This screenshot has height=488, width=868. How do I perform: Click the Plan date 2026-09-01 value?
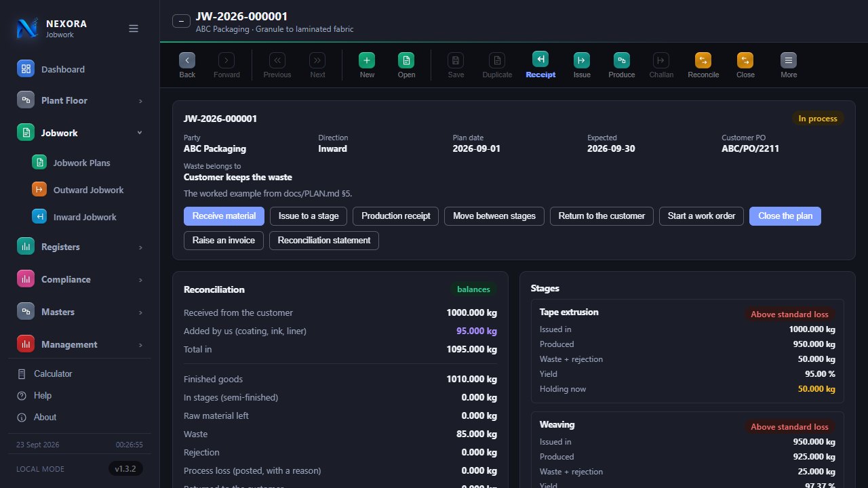pos(477,148)
